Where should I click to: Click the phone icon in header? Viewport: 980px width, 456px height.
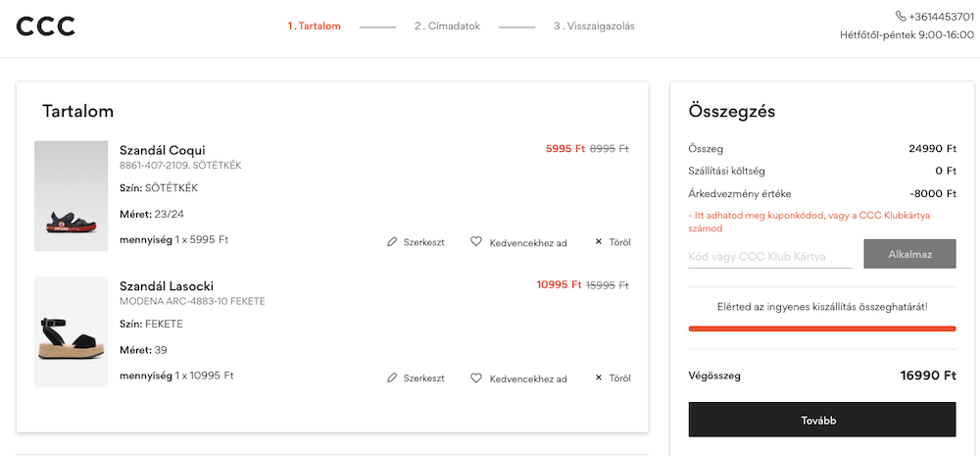tap(901, 17)
